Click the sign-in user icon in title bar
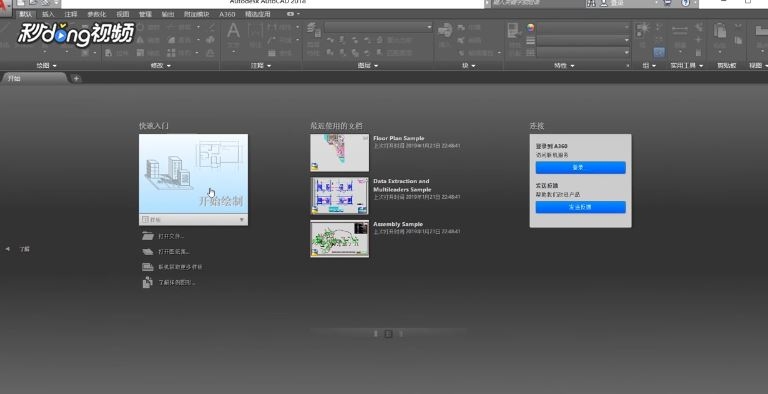Image resolution: width=768 pixels, height=394 pixels. tap(604, 3)
